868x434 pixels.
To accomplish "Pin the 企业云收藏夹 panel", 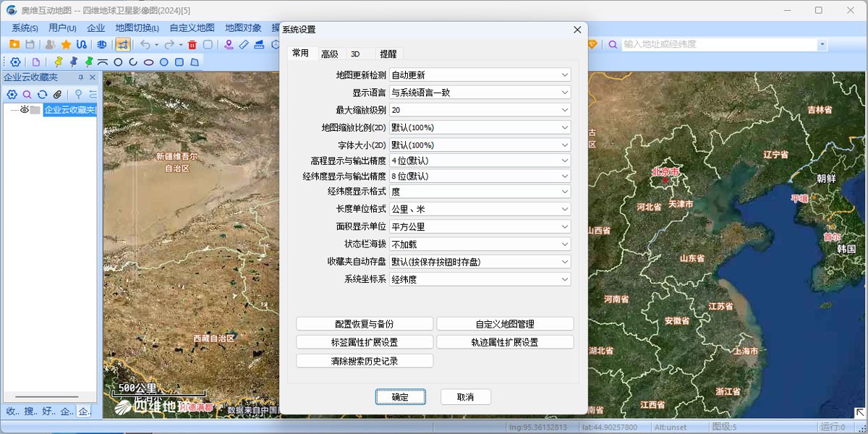I will click(x=81, y=77).
